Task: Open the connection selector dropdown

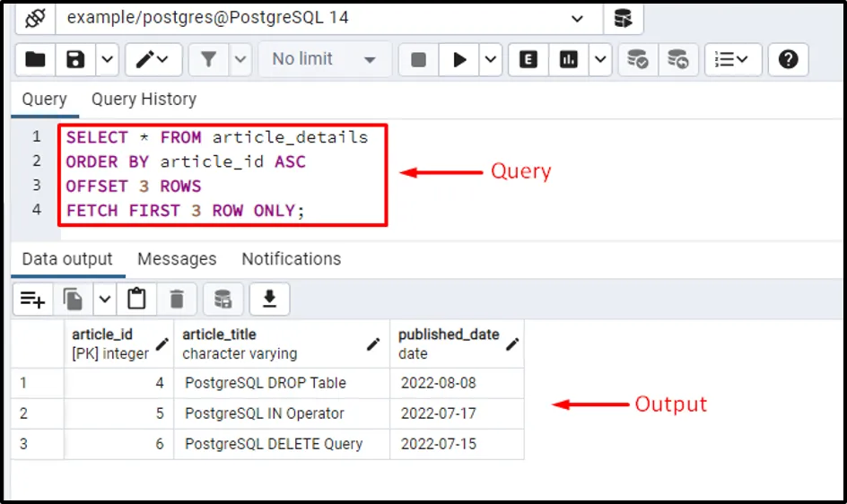Action: click(x=574, y=17)
